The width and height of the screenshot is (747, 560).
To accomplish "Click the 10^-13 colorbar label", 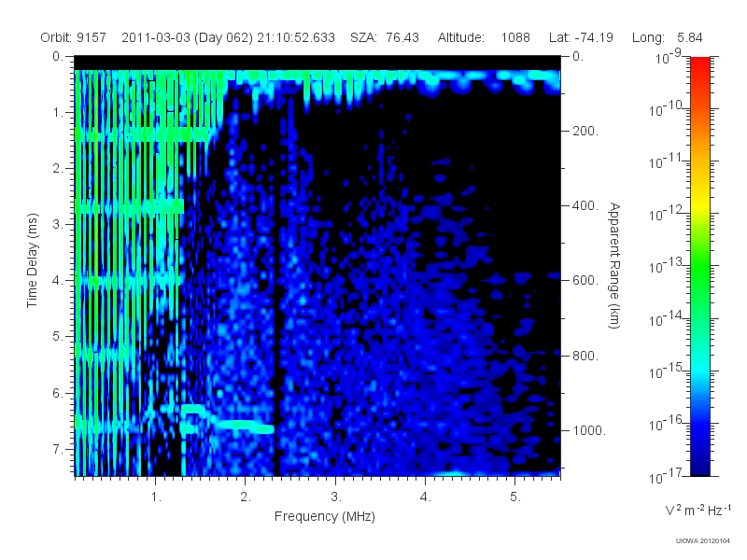I will (x=667, y=266).
